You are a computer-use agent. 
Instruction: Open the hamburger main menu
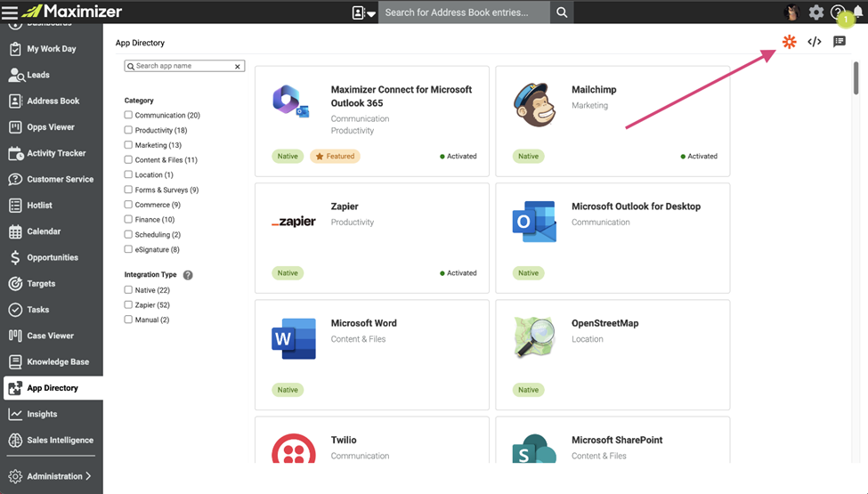[10, 12]
